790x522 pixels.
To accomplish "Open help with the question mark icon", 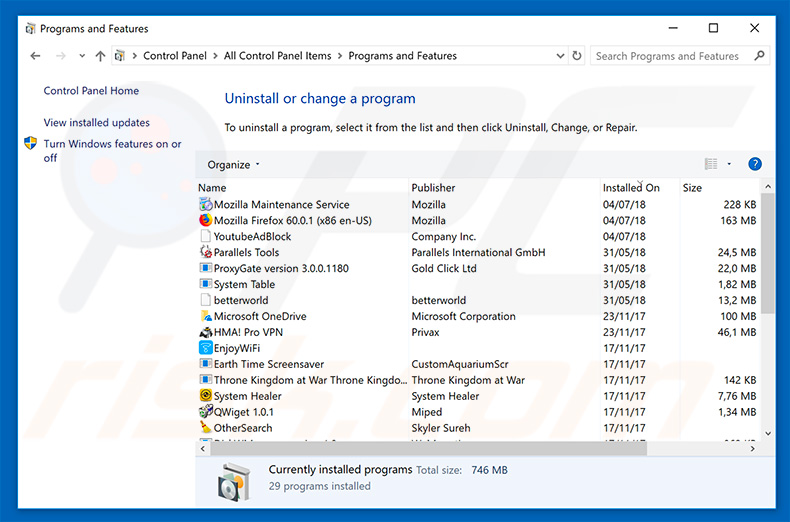I will coord(755,164).
